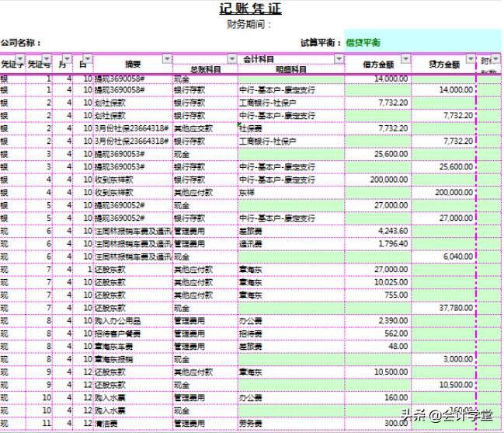Select the 社保费 detail account cell
504x433 pixels.
click(291, 128)
